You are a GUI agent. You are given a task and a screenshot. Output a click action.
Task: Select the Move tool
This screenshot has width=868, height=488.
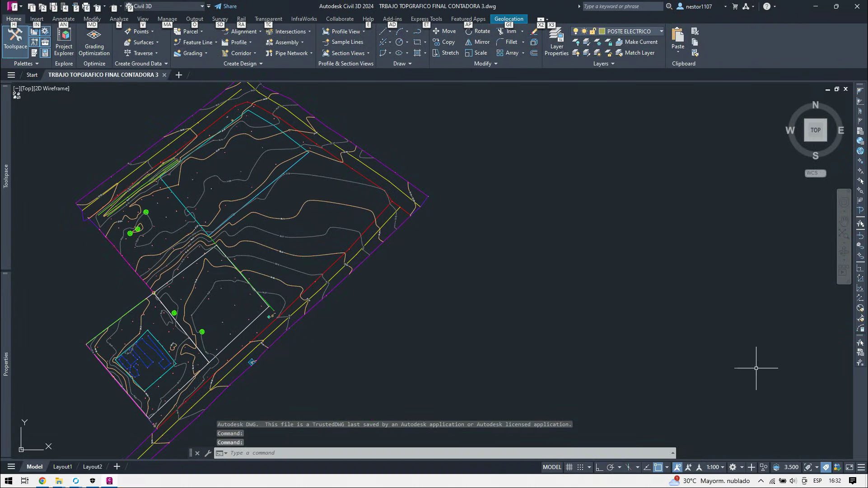(444, 31)
